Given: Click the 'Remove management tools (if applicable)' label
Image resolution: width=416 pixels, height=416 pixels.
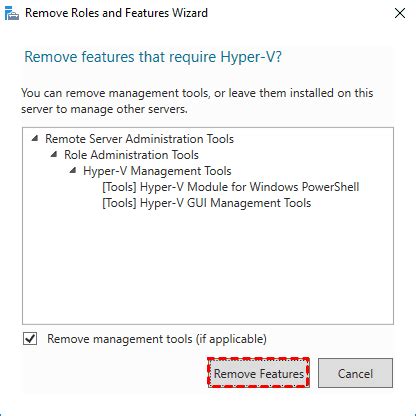Looking at the screenshot, I should pos(157,339).
